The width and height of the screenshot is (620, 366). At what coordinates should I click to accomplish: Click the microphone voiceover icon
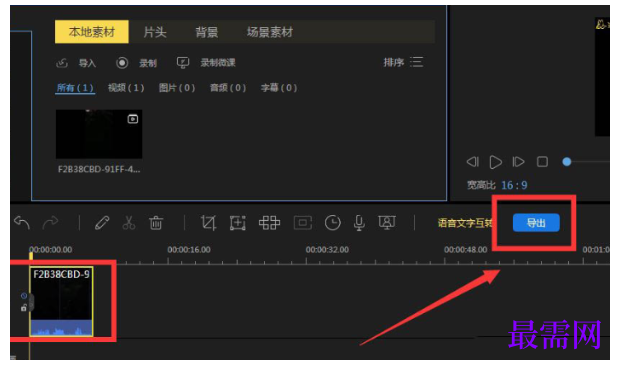click(x=359, y=223)
